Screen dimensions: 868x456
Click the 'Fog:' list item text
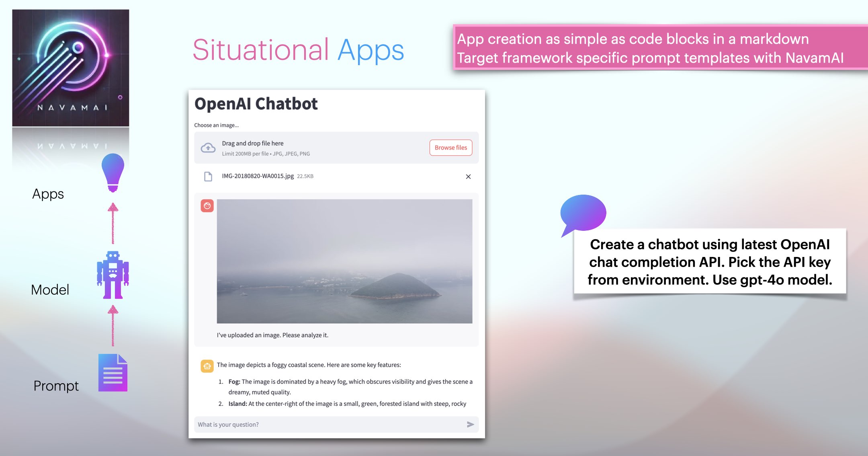(x=350, y=387)
